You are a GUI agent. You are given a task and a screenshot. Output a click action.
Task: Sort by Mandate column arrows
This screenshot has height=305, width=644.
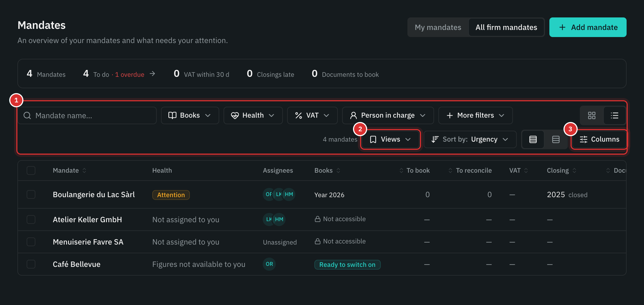click(84, 170)
